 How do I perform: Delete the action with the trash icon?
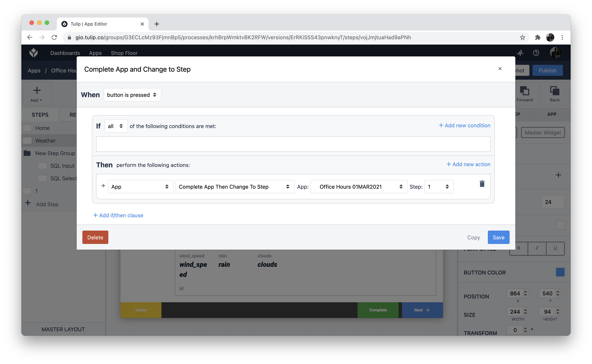(x=482, y=184)
